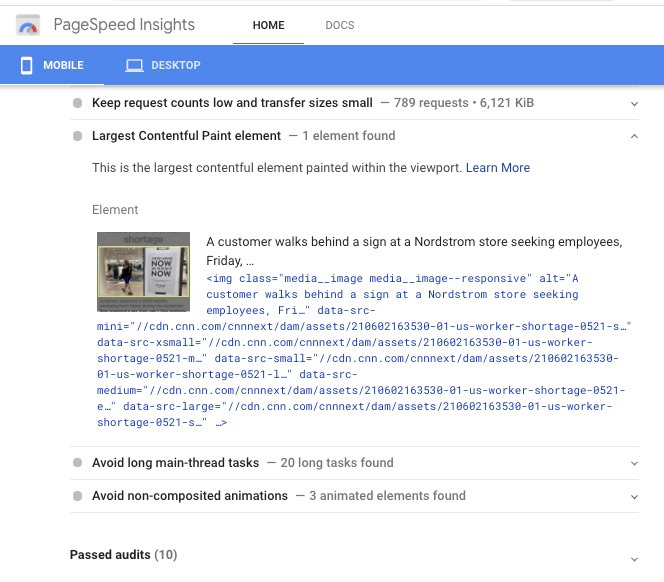
Task: Expand Avoid non-composited animations chevron
Action: [634, 496]
